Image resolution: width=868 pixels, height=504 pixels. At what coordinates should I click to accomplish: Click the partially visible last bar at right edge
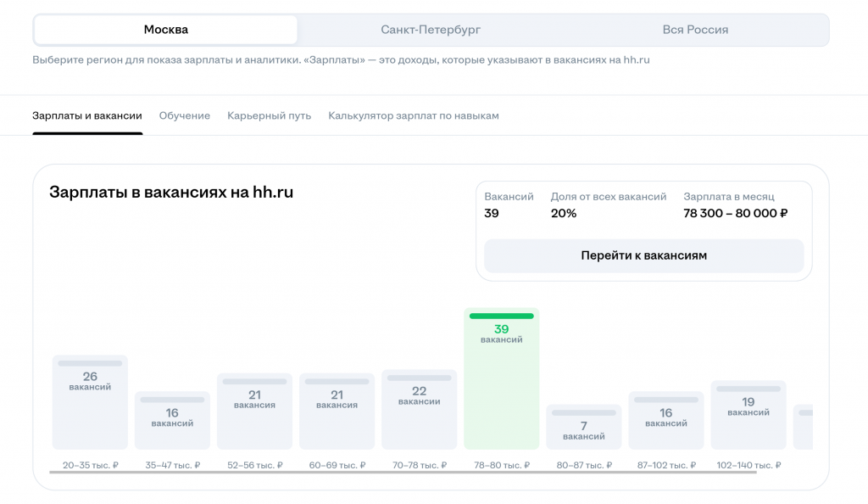tap(804, 427)
